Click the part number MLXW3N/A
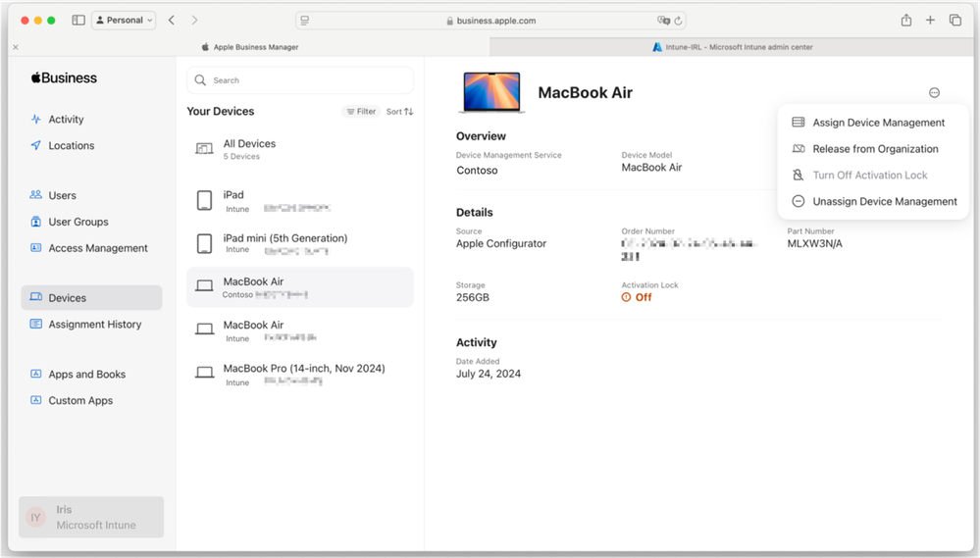 point(814,243)
